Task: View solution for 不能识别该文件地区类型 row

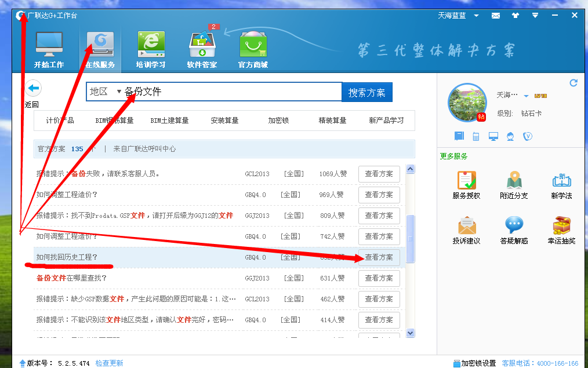Action: coord(379,320)
